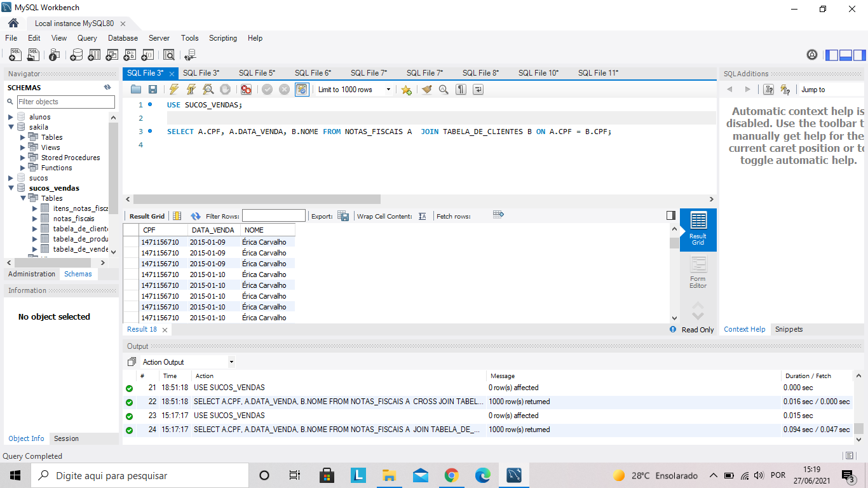Open the object inspector info icon

(x=54, y=55)
